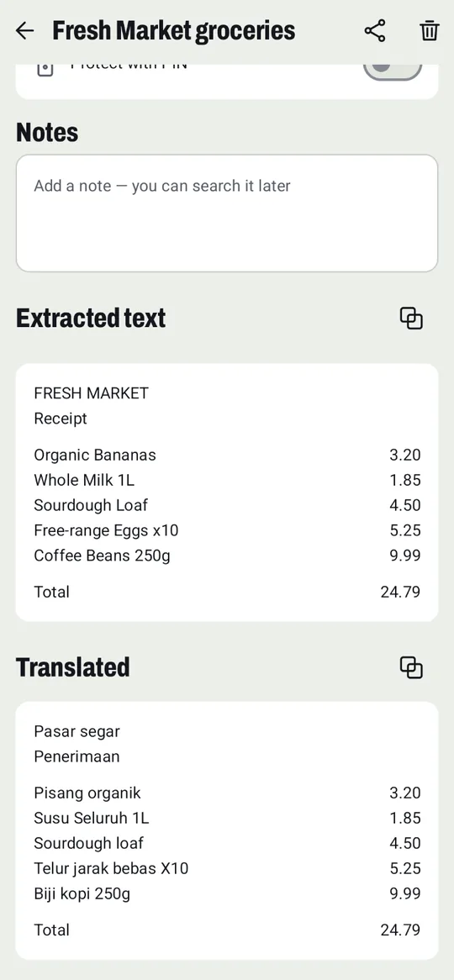This screenshot has width=454, height=980.
Task: Copy the Translated text content
Action: click(411, 667)
